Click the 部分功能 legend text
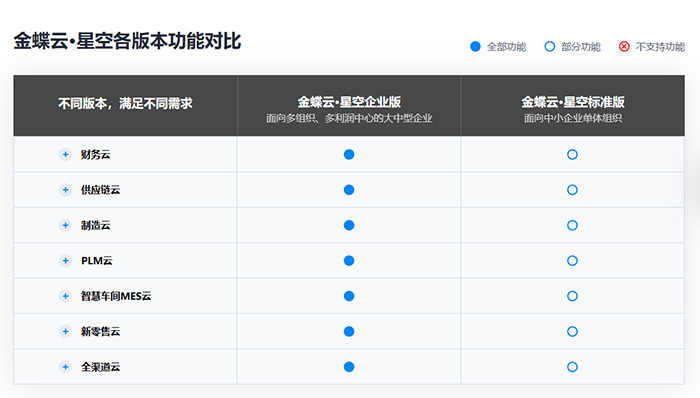Screen dimensions: 700x398 point(581,47)
